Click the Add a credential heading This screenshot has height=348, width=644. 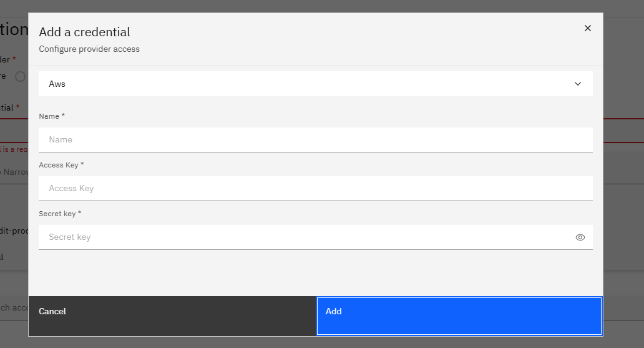point(84,32)
